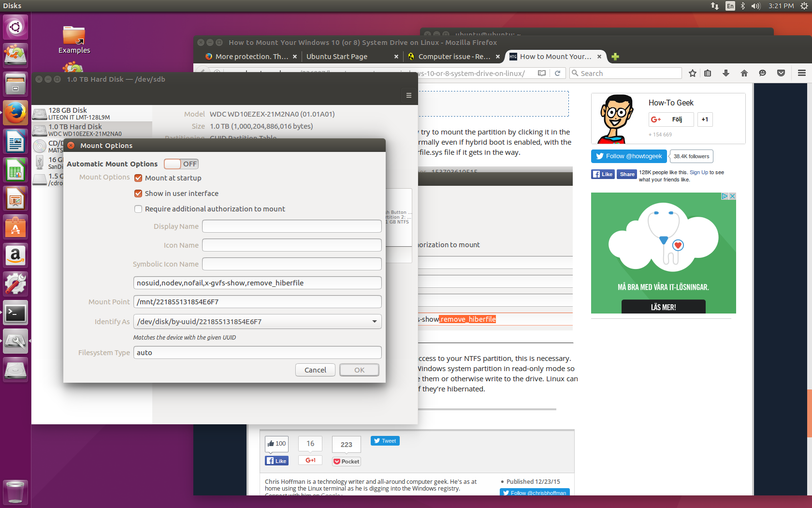Image resolution: width=812 pixels, height=508 pixels.
Task: Open the Disks window hamburger menu
Action: tap(409, 95)
